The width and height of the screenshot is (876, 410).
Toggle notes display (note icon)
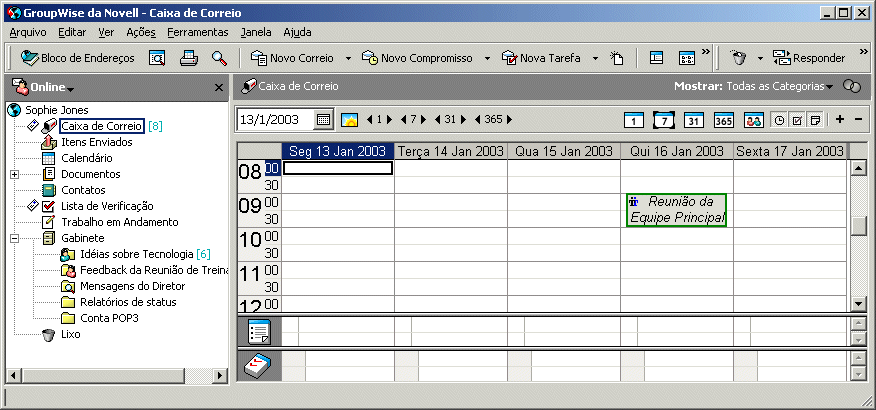pyautogui.click(x=815, y=120)
